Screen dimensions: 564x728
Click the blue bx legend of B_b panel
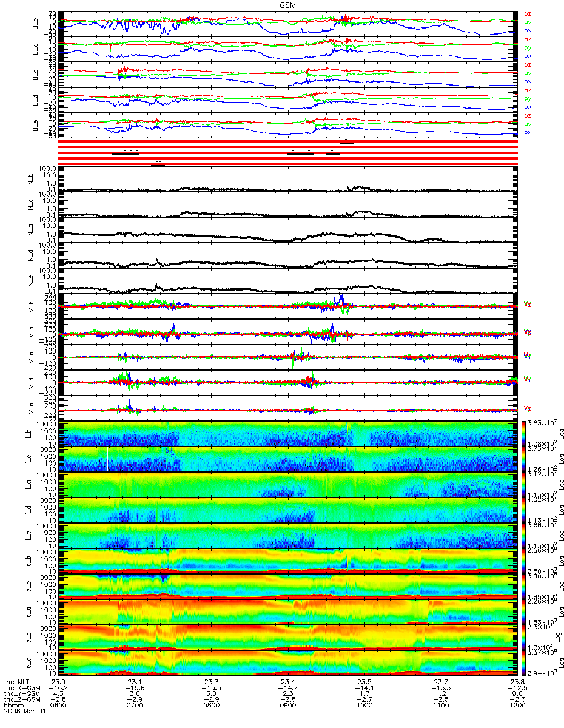click(x=528, y=30)
